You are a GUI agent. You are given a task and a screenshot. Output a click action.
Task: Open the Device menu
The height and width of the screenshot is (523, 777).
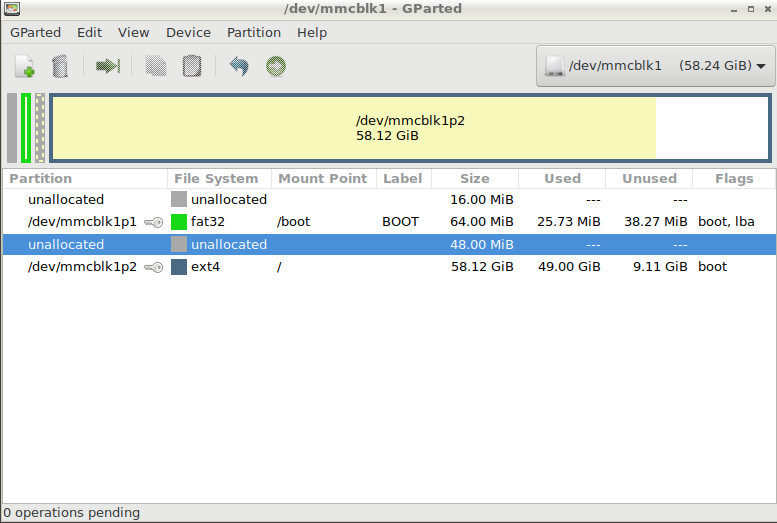(188, 32)
